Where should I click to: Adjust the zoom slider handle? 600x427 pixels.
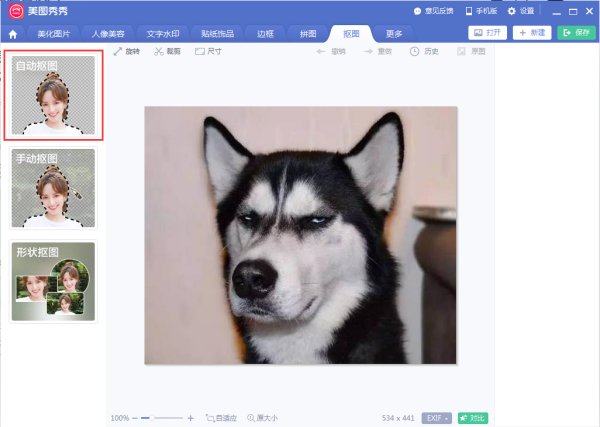click(152, 418)
